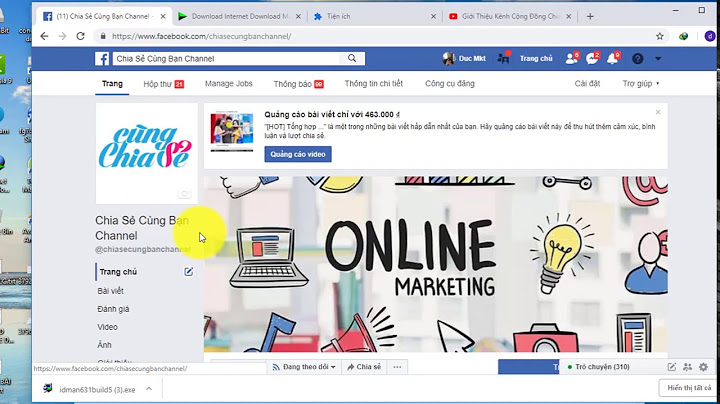Screen dimensions: 720x404
Task: Close the Chia Sẻ Cùng Bạn Channel tab
Action: (x=163, y=16)
